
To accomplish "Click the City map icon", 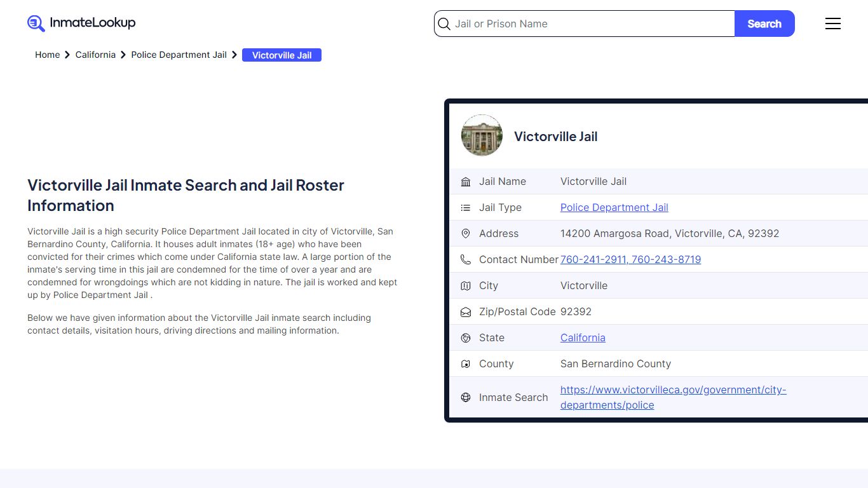I will (x=466, y=286).
